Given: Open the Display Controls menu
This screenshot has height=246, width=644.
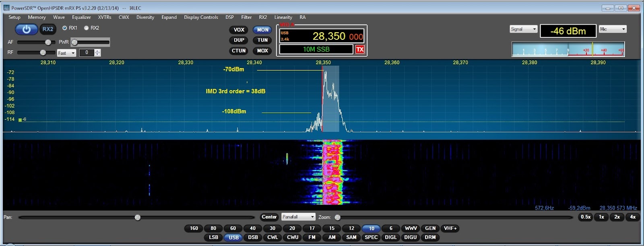Looking at the screenshot, I should pyautogui.click(x=201, y=17).
